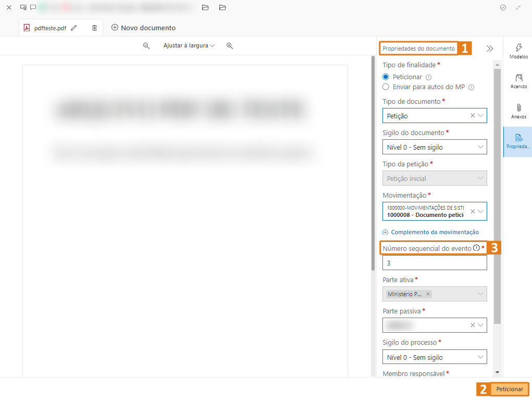
Task: Click the zoom in magnifier icon
Action: 230,46
